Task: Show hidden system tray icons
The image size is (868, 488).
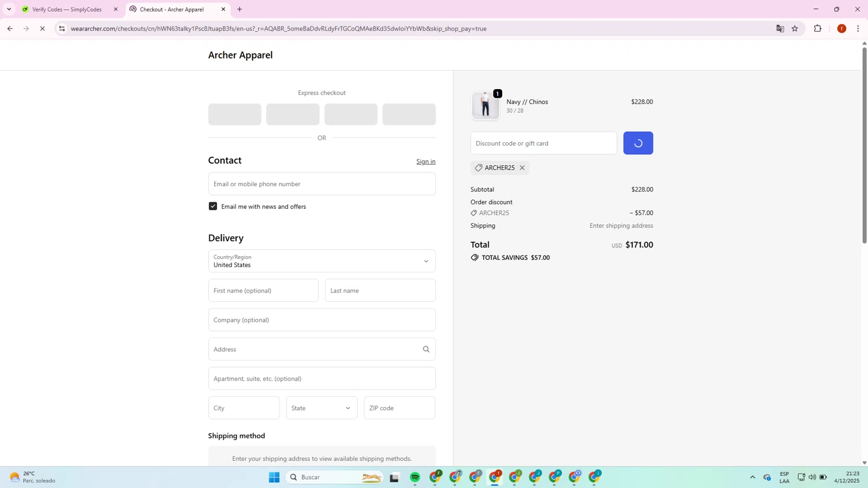Action: [x=752, y=478]
